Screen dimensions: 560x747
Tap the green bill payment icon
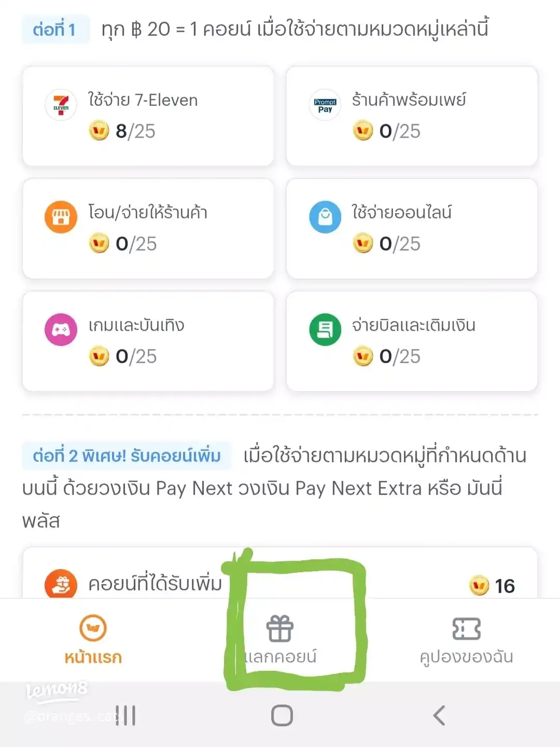[x=325, y=329]
